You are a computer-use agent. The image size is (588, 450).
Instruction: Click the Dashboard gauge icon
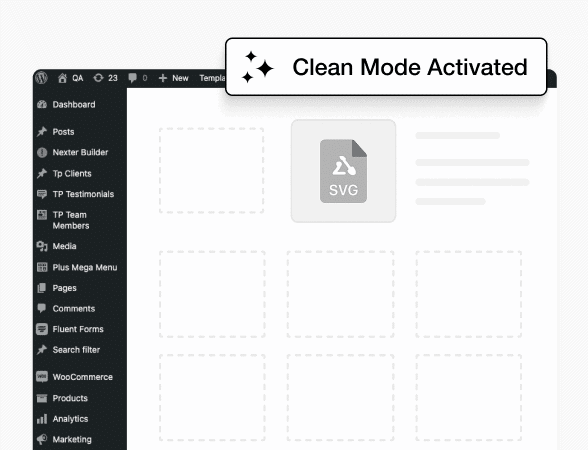pos(42,104)
